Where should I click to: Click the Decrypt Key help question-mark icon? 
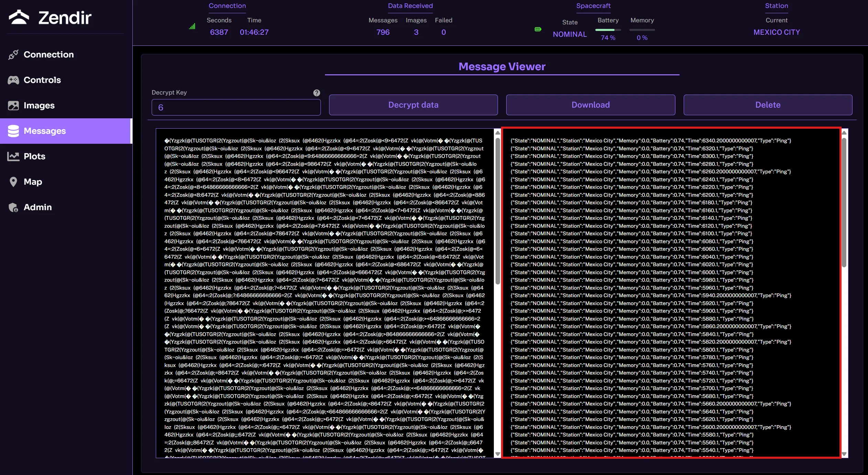click(x=316, y=93)
